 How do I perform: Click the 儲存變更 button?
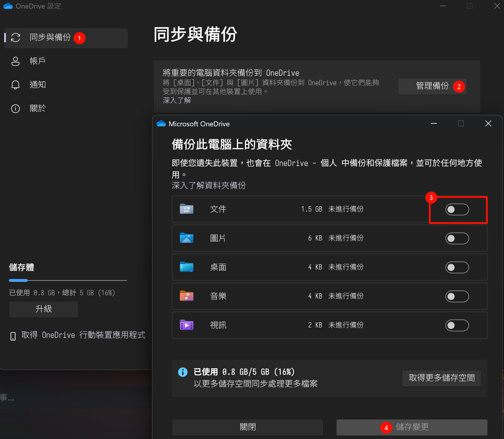point(412,427)
